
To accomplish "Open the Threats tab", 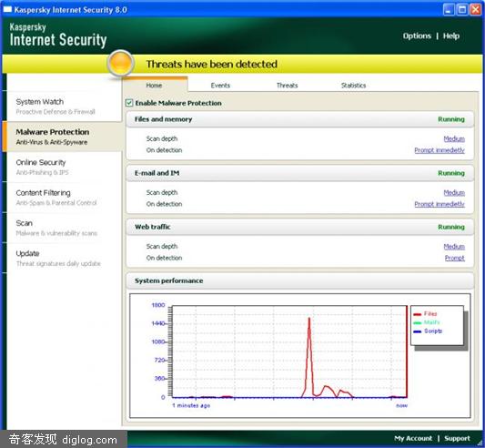I will tap(287, 86).
